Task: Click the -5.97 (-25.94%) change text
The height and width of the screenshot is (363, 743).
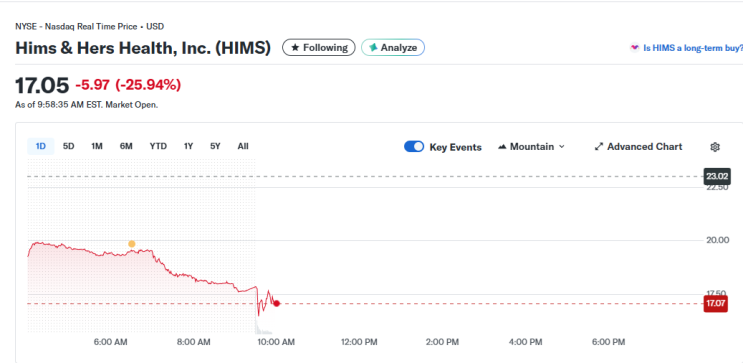Action: point(128,85)
